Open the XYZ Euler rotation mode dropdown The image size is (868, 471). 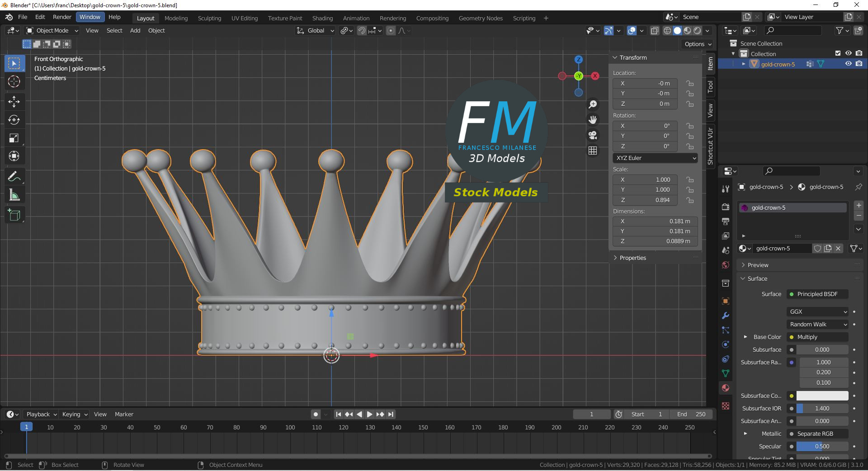[655, 158]
